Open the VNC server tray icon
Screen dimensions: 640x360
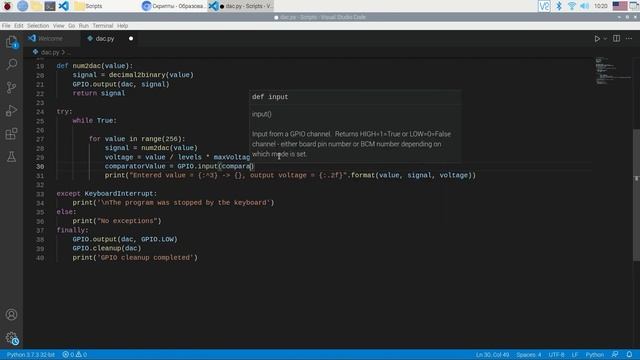pos(544,6)
